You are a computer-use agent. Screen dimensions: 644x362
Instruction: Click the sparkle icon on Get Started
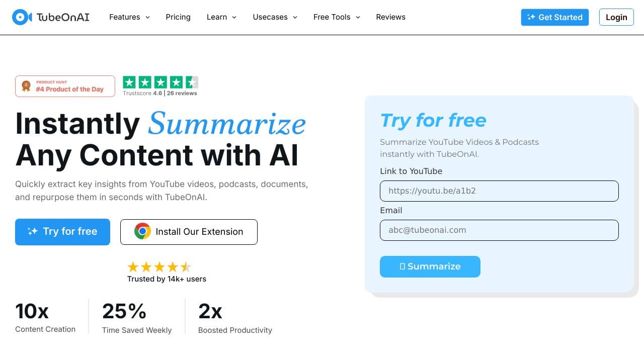tap(531, 17)
